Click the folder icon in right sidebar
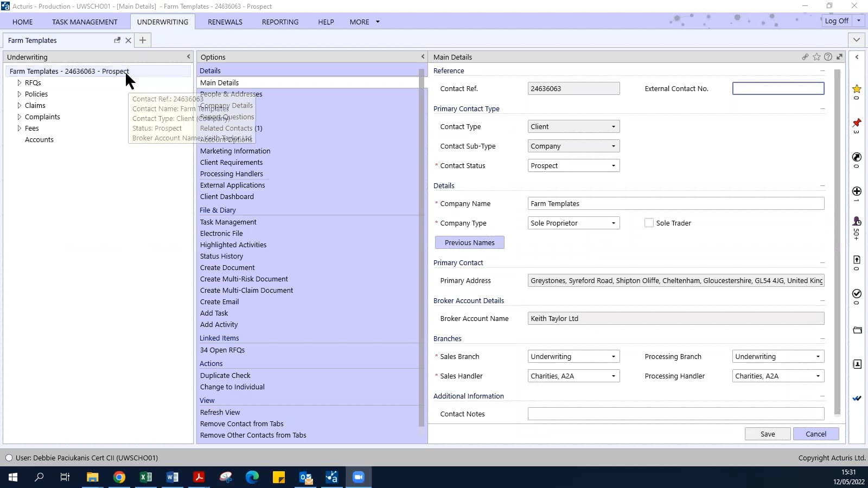Image resolution: width=868 pixels, height=488 pixels. (x=857, y=330)
